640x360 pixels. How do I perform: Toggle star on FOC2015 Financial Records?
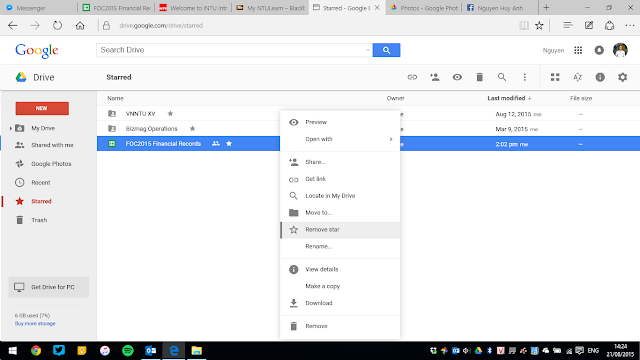point(229,143)
